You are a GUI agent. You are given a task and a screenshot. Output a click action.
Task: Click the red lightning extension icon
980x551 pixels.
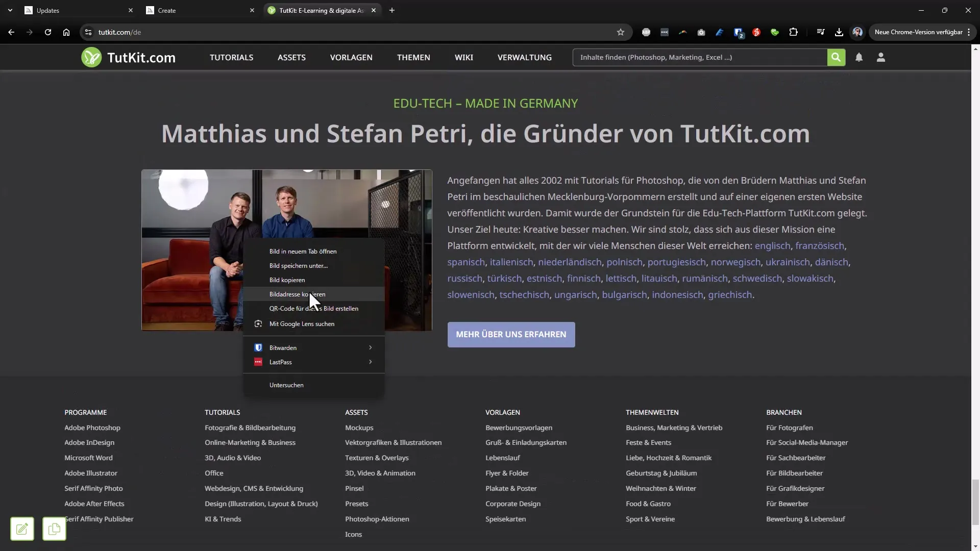click(756, 32)
